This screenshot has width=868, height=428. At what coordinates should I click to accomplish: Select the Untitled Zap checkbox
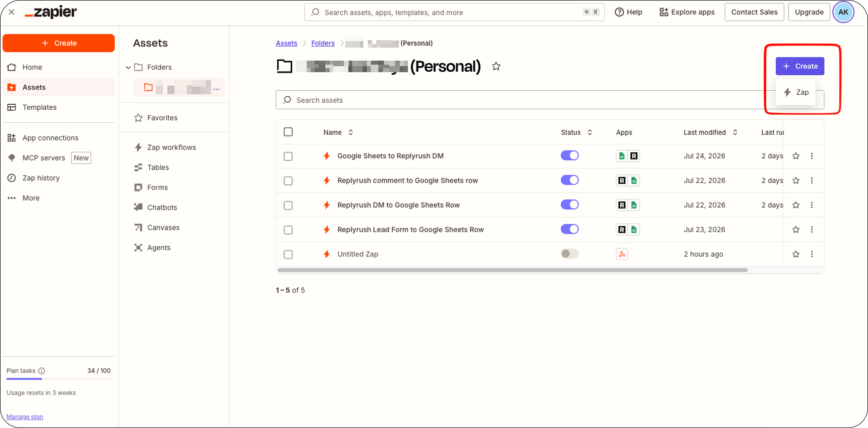288,255
